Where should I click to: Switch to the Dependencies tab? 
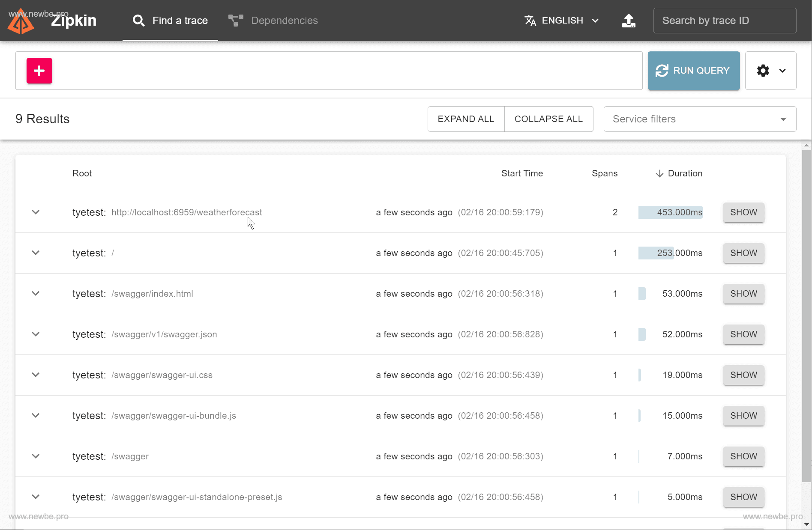[284, 21]
